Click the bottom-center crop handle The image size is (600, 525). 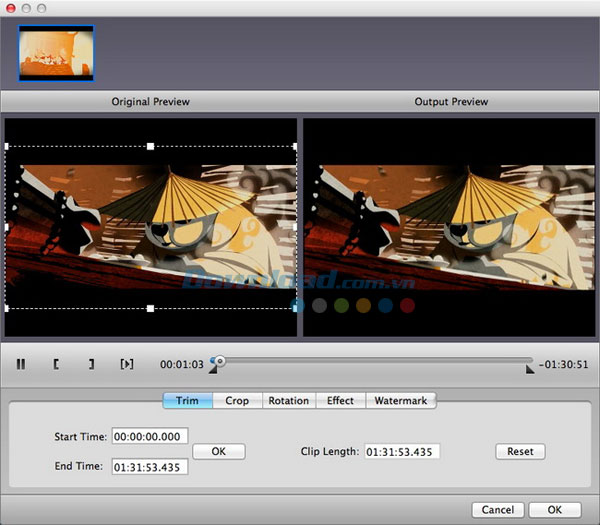coord(151,309)
